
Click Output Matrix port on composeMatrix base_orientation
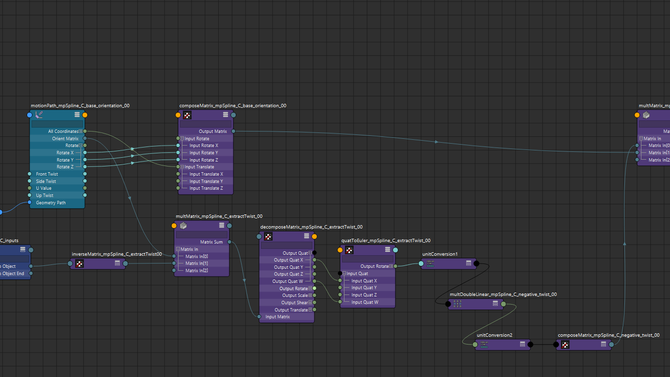tap(233, 132)
